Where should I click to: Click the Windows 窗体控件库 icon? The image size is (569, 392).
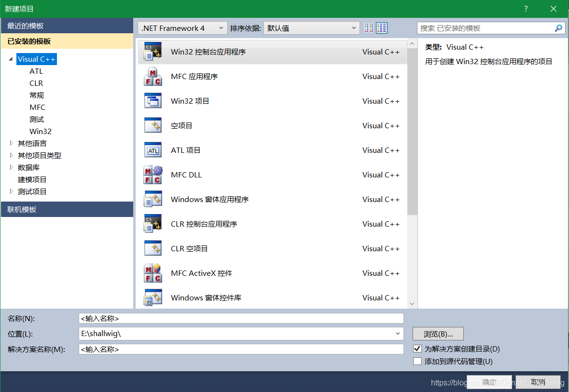point(153,297)
